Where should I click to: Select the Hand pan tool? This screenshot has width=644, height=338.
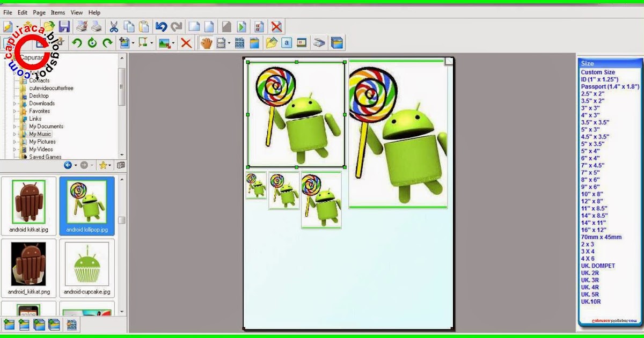tap(206, 42)
